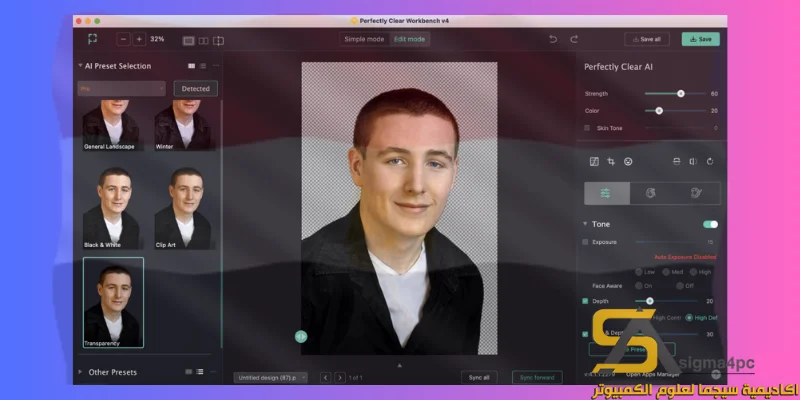This screenshot has height=400, width=800.
Task: Flip image horizontally icon
Action: point(693,161)
